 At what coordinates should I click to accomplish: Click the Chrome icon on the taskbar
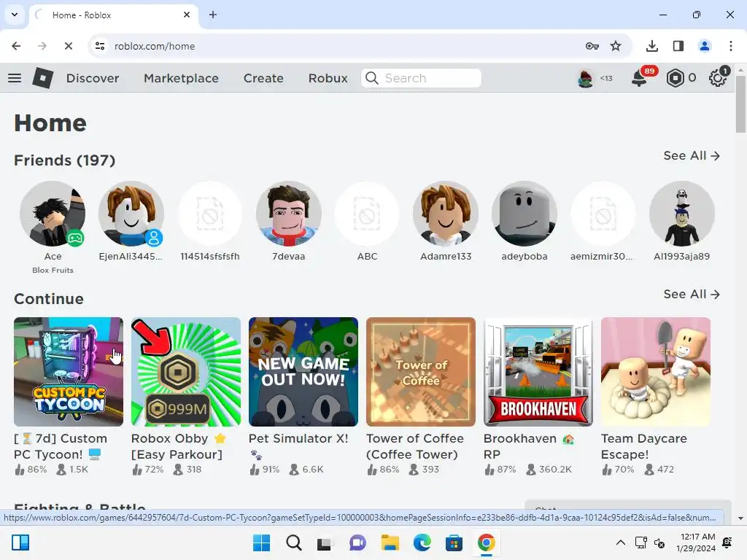[x=486, y=542]
